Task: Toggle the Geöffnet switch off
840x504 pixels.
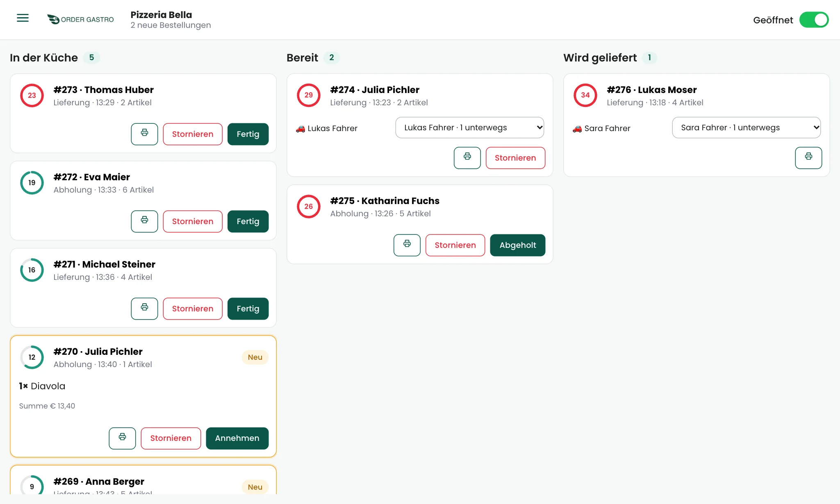Action: coord(814,20)
